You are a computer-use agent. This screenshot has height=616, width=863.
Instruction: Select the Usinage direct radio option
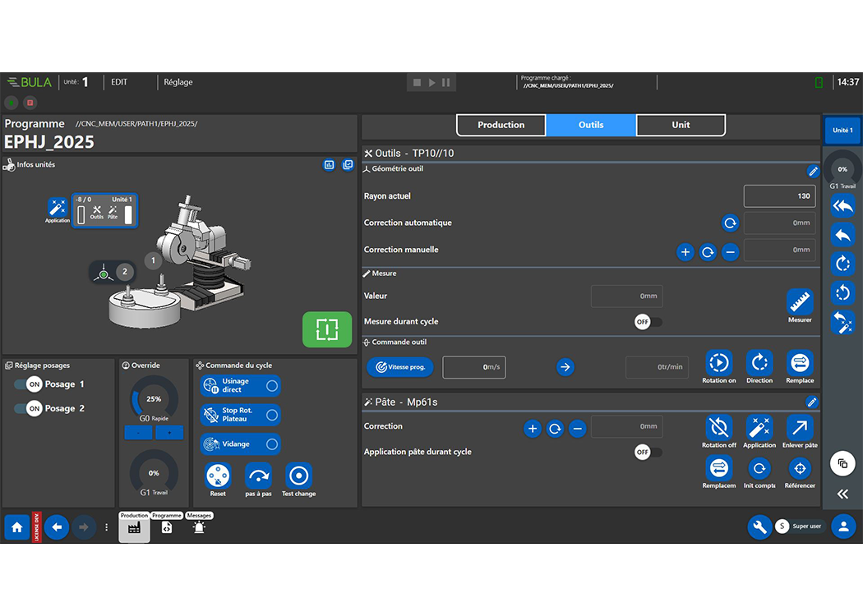point(271,386)
